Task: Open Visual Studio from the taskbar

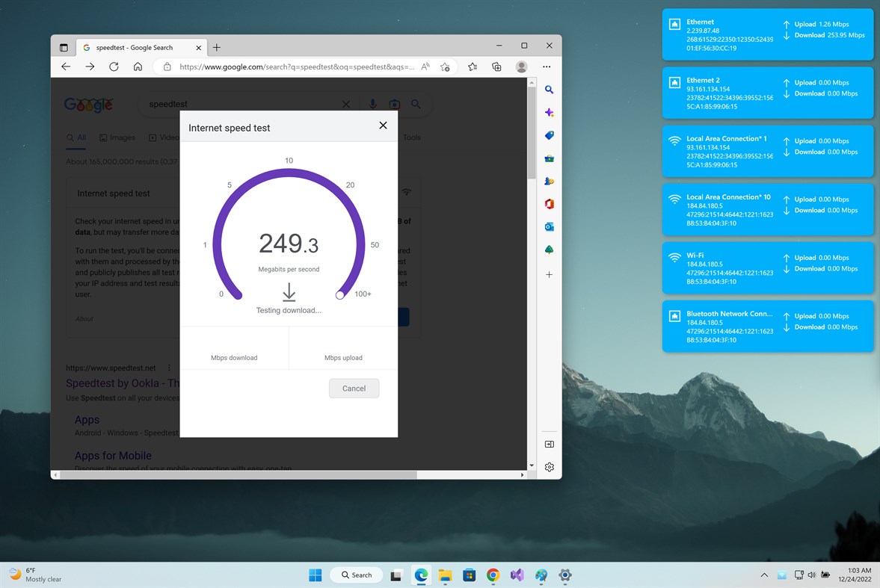Action: (517, 575)
